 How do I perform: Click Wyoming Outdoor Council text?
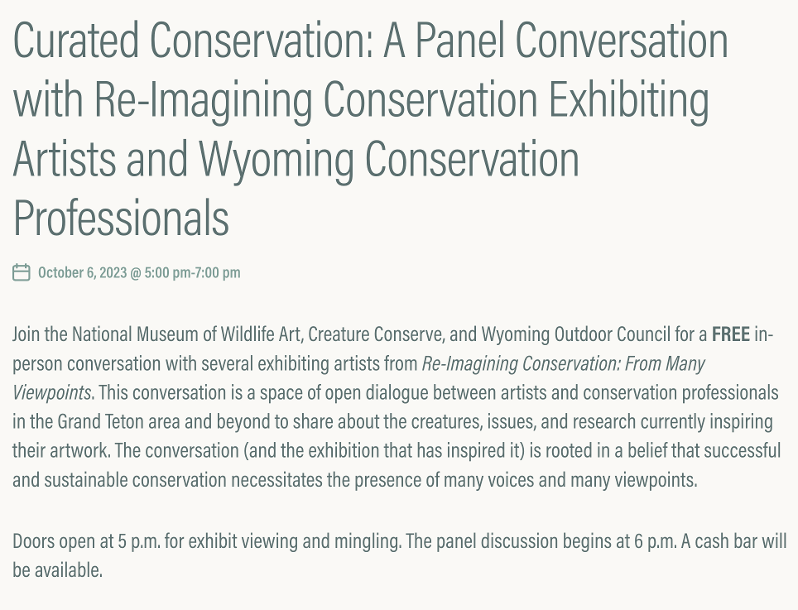(576, 334)
